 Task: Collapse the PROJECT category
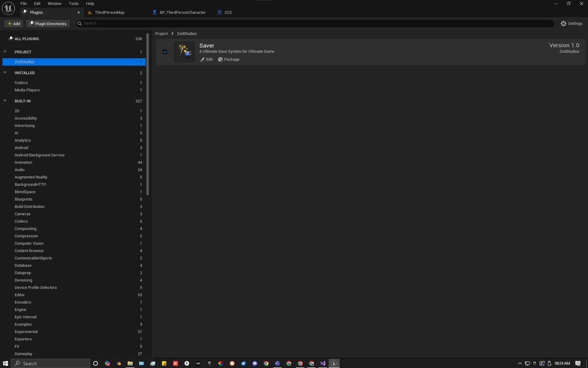click(x=5, y=52)
